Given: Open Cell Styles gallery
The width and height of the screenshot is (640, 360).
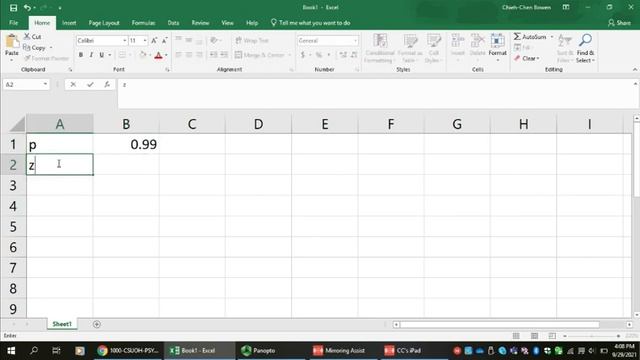Looking at the screenshot, I should pyautogui.click(x=433, y=48).
